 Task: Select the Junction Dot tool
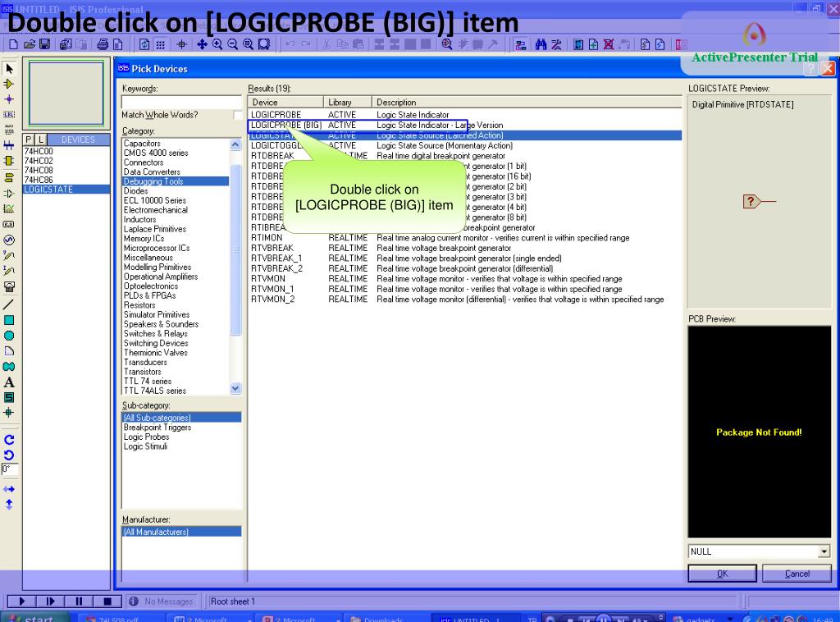9,99
